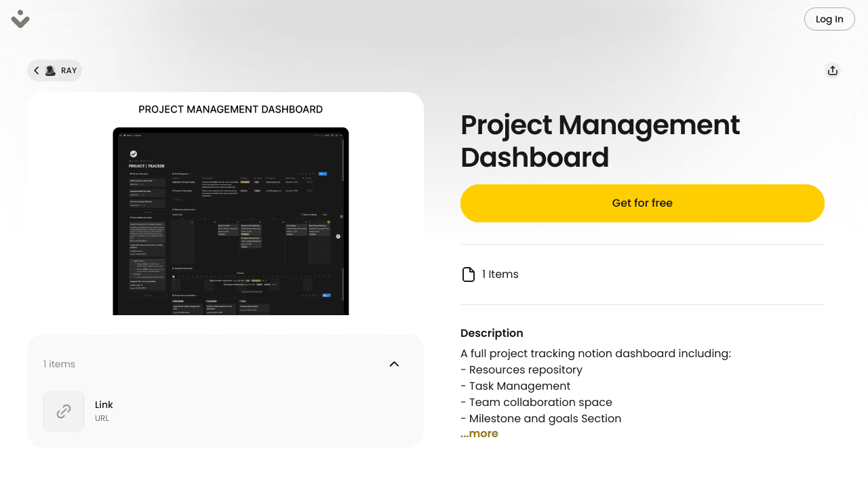Image resolution: width=868 pixels, height=488 pixels.
Task: Click the 'URL' subtitle under Link
Action: click(102, 418)
